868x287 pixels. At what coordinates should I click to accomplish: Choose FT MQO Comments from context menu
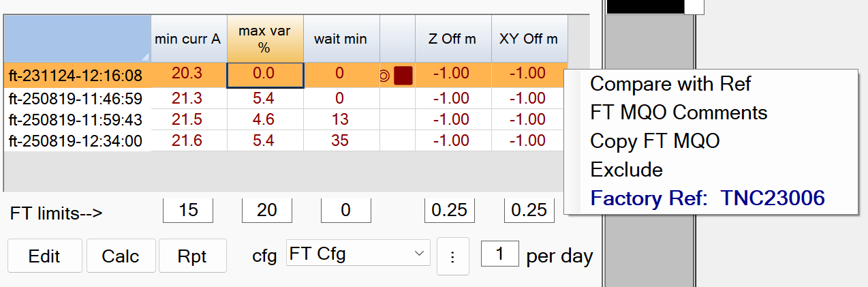679,112
